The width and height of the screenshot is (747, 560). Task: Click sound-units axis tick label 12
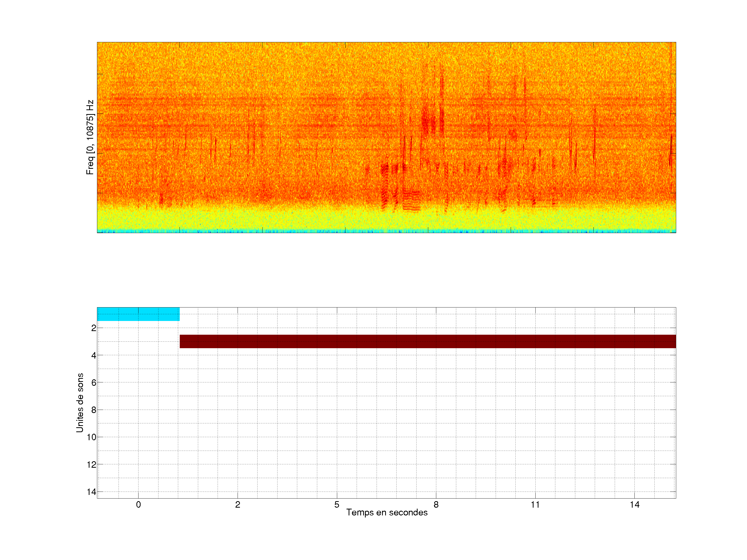92,465
